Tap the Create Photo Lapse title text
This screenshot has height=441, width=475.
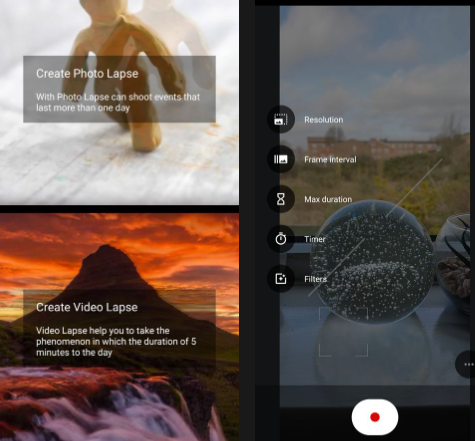coord(87,74)
